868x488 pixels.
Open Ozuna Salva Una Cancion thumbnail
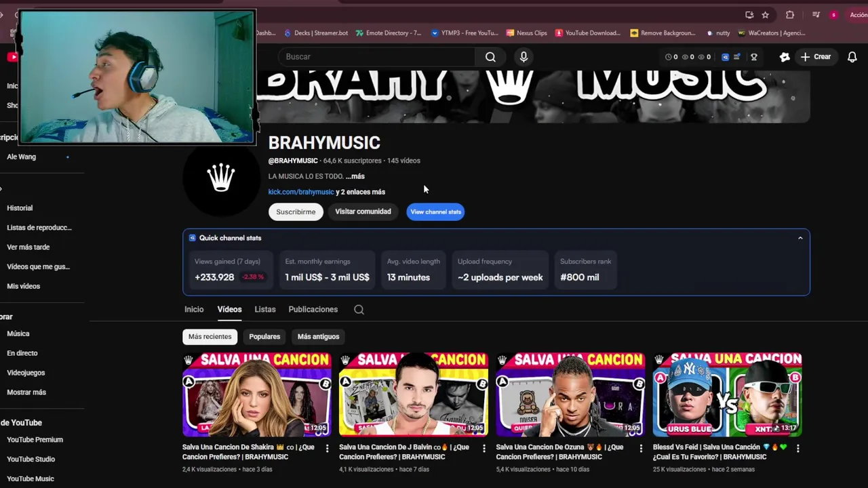pyautogui.click(x=570, y=394)
